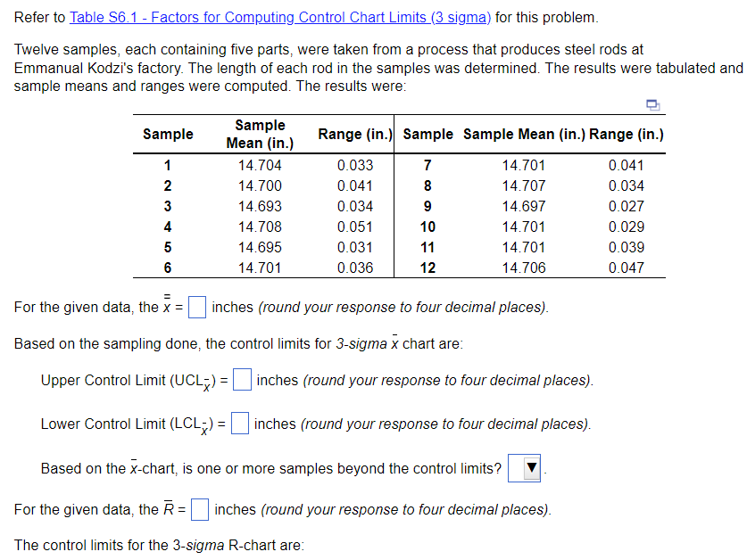Click the answer choice control for the x-chart question
Screen dimensions: 747x560
point(524,467)
